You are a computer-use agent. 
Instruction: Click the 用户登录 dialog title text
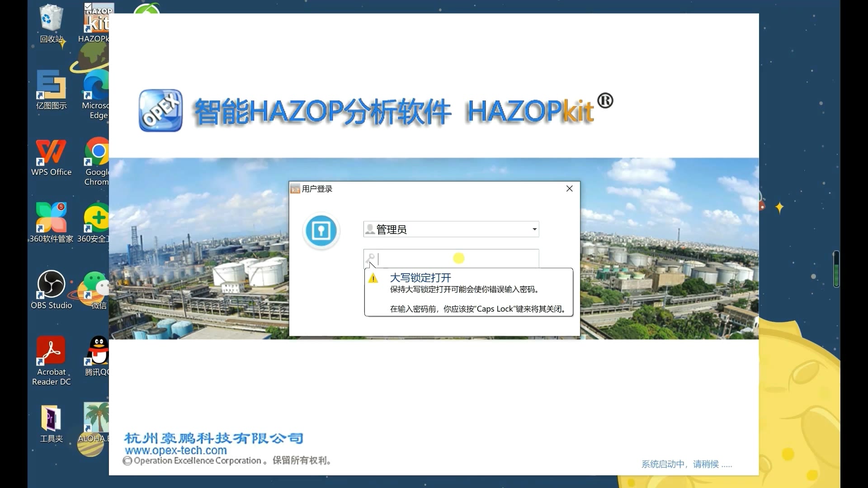(x=317, y=189)
